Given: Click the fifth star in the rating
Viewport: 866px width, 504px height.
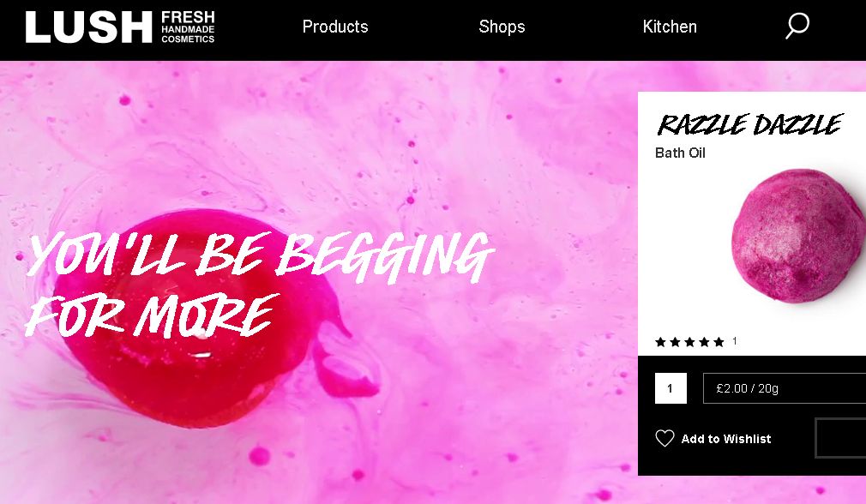Looking at the screenshot, I should 719,342.
